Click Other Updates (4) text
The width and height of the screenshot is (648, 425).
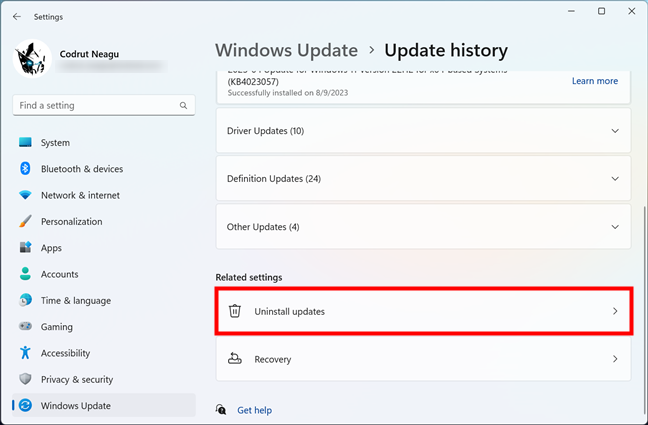click(263, 227)
